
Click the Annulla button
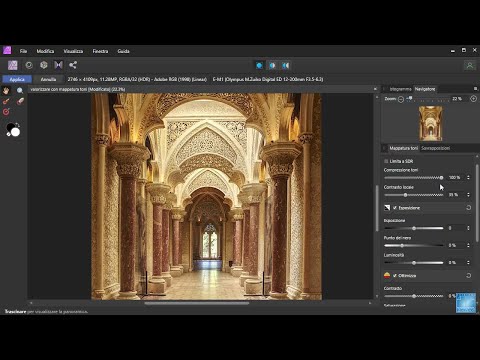[48, 79]
